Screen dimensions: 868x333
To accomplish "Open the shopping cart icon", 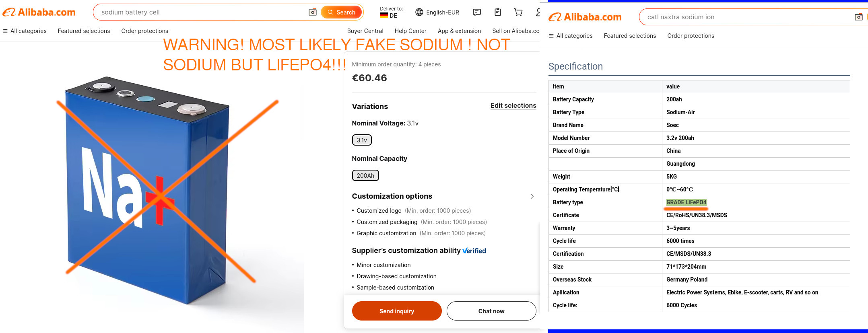I will [518, 12].
